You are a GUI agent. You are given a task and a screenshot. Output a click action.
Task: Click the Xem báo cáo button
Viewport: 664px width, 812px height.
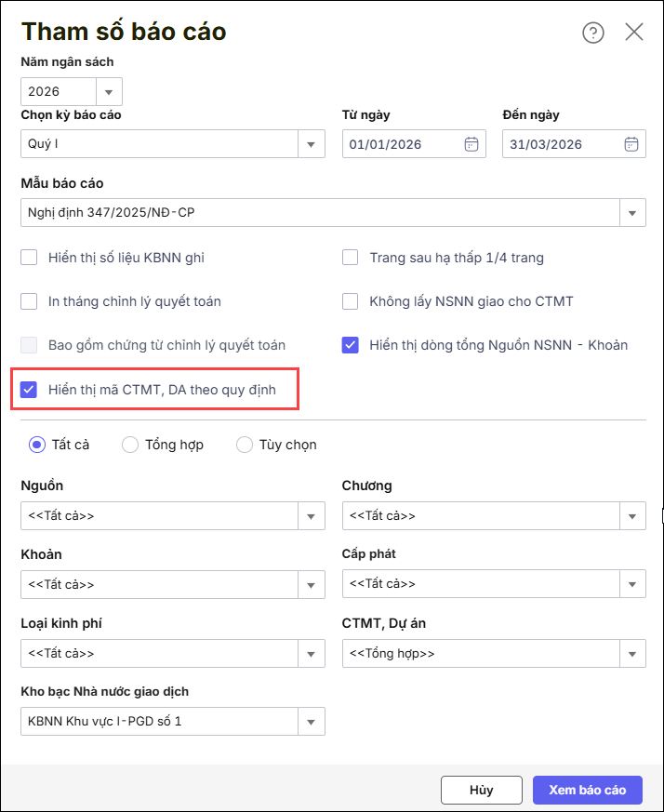[x=587, y=790]
